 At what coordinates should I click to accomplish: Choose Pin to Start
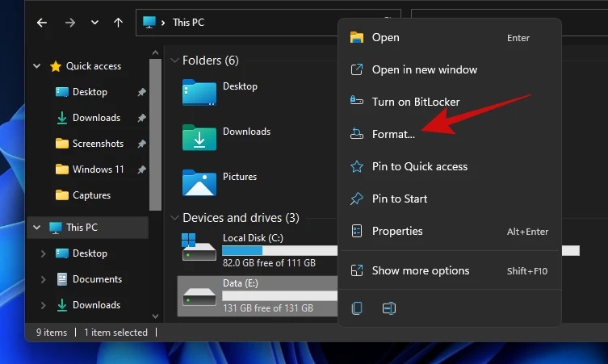450,199
